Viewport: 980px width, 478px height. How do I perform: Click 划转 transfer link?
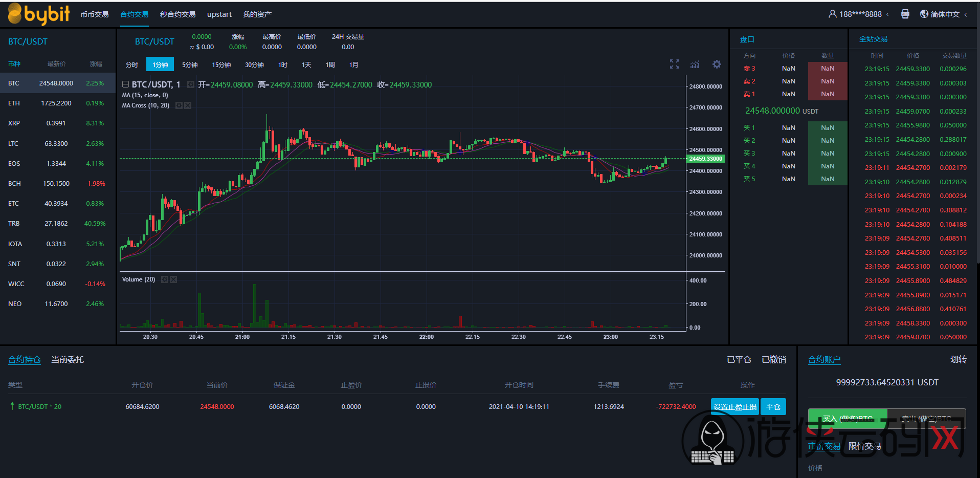959,360
